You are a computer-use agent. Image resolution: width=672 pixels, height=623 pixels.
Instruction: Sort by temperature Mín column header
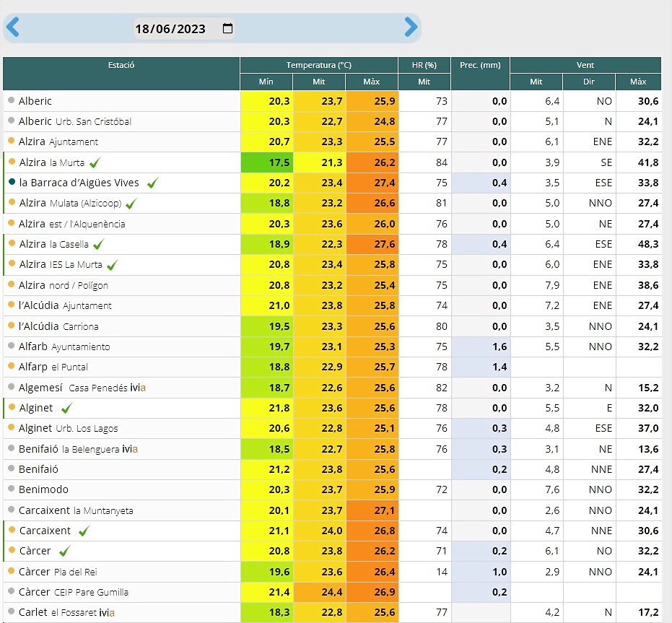(x=266, y=82)
